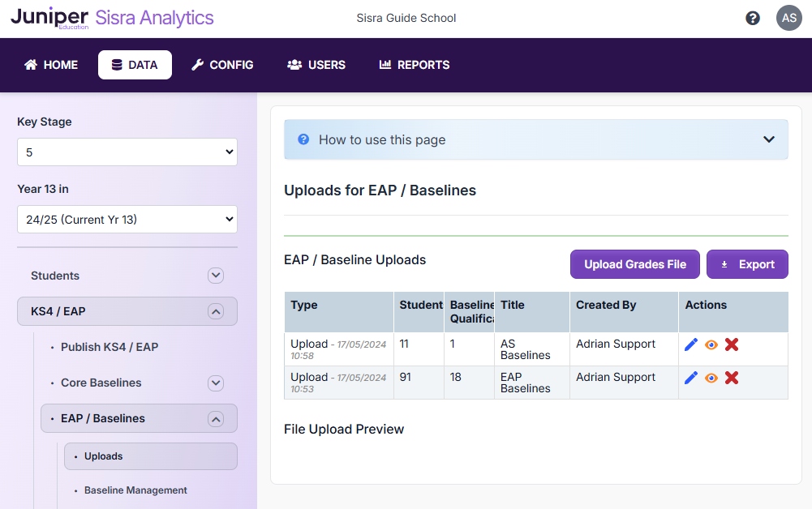
Task: Go to the HOME menu
Action: [x=51, y=65]
